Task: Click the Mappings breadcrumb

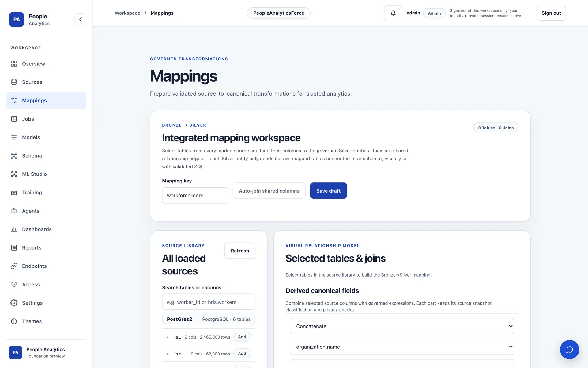Action: click(x=162, y=13)
